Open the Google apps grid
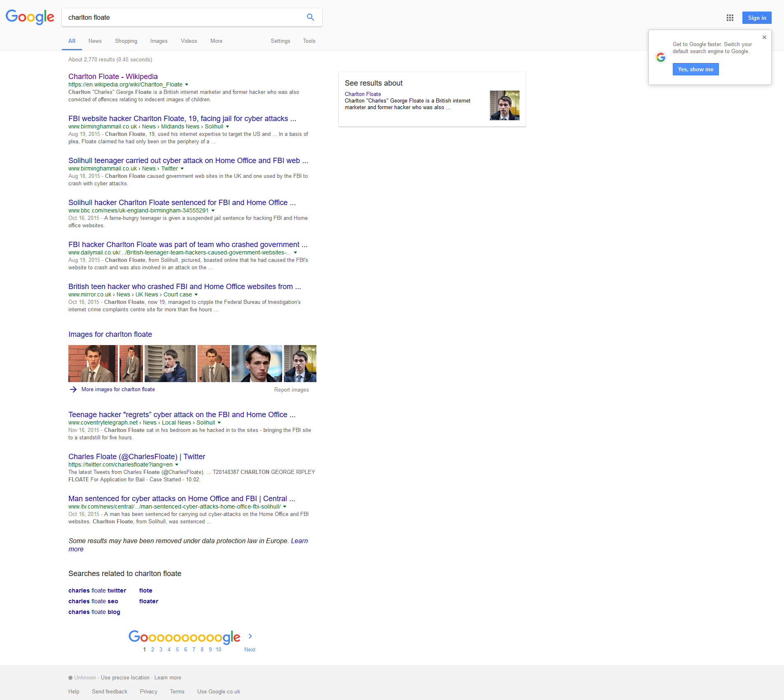The width and height of the screenshot is (784, 700). (x=730, y=18)
